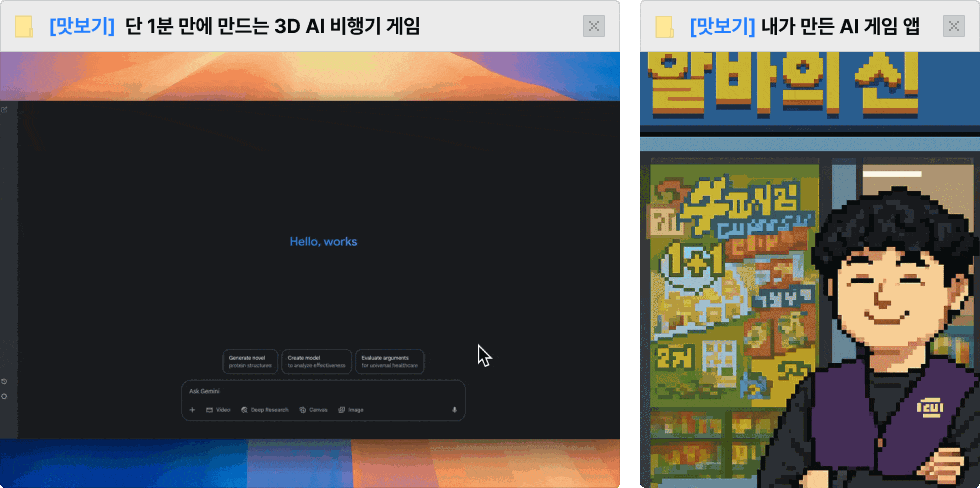Click the microphone icon in Gemini prompt box
Image resolution: width=980 pixels, height=488 pixels.
454,410
